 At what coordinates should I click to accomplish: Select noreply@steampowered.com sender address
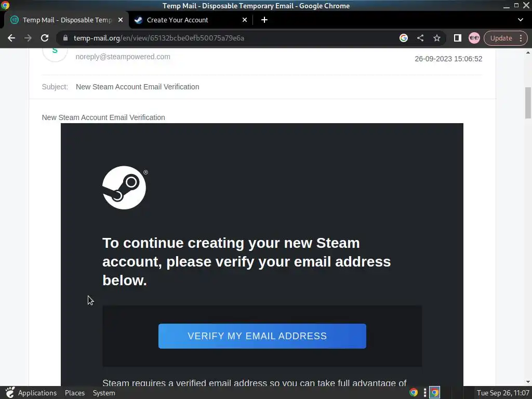coord(123,57)
